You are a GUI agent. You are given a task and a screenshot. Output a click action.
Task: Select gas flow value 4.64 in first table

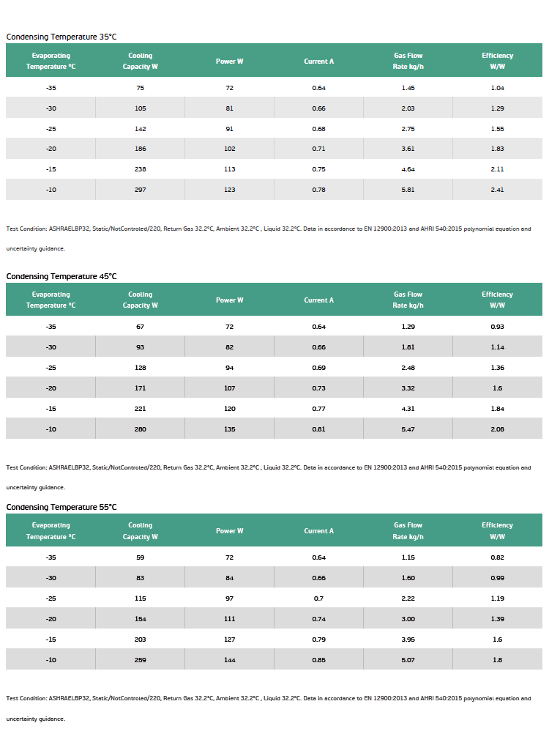click(408, 169)
